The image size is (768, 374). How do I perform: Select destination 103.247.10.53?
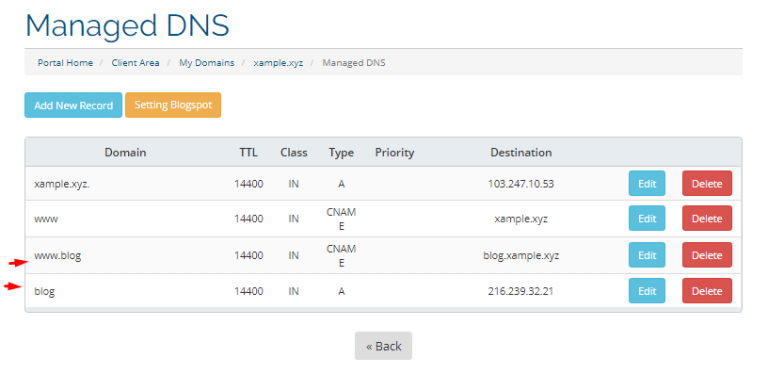tap(521, 184)
